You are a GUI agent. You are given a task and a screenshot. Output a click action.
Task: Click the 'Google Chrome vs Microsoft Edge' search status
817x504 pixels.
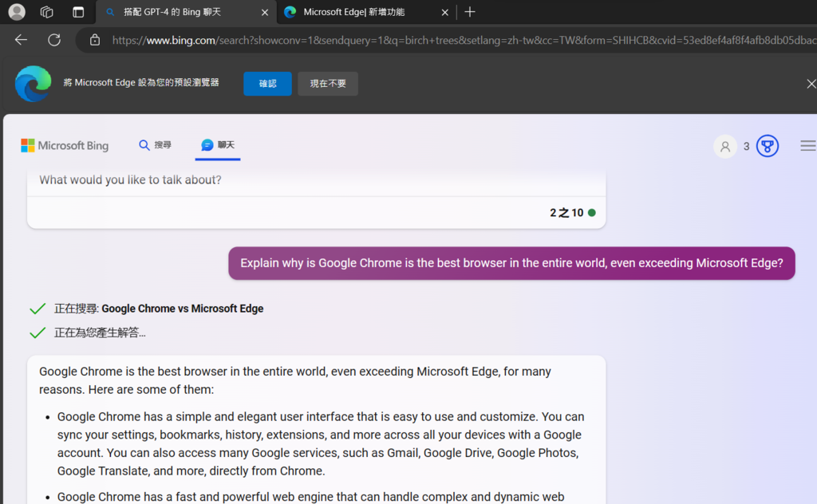point(183,309)
